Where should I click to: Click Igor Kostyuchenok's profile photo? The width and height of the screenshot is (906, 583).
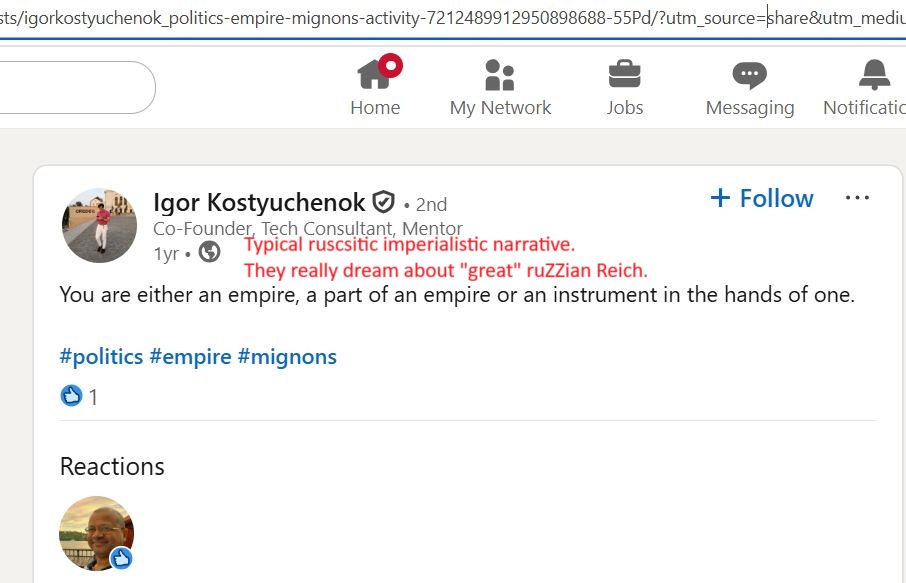[x=99, y=226]
